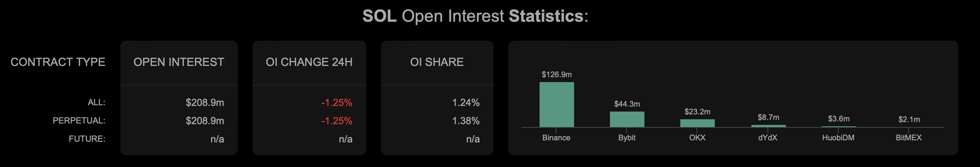The width and height of the screenshot is (980, 167).
Task: Click the red -1.25% change for PERPETUAL
Action: [x=337, y=121]
